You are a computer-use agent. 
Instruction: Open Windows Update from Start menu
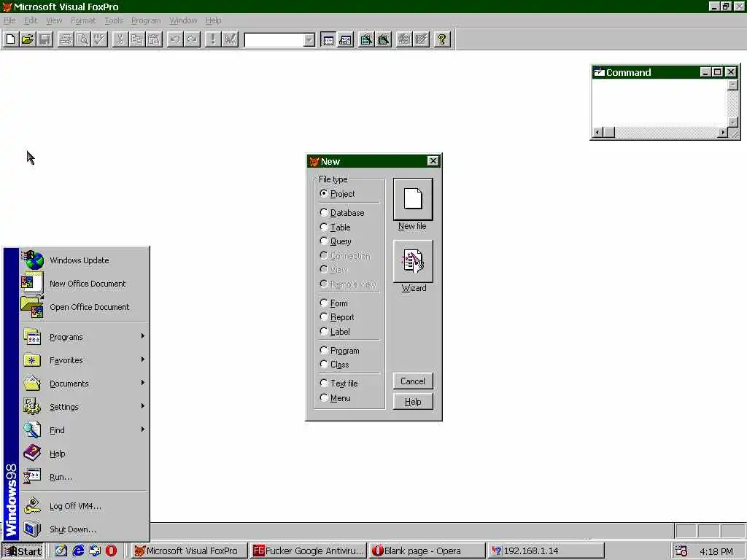(84, 260)
